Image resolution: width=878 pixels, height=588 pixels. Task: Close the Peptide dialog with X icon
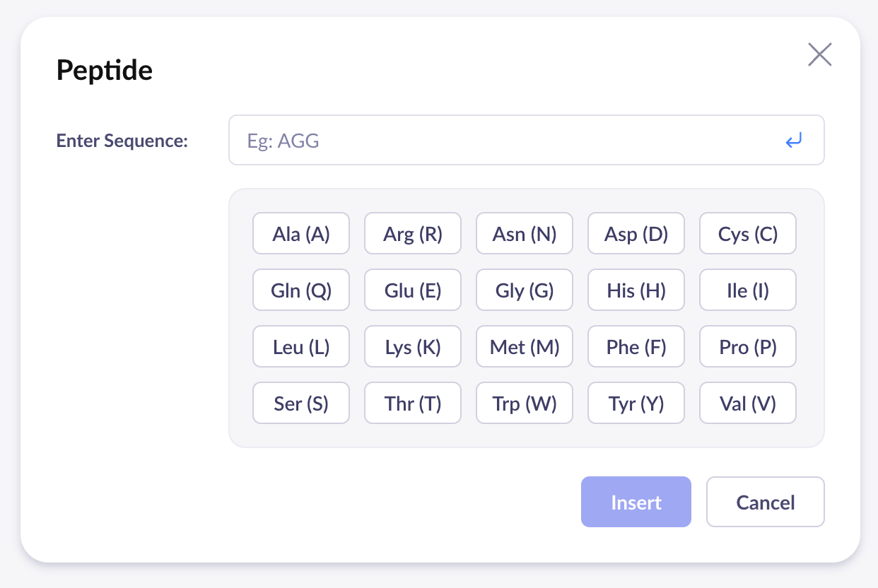(x=819, y=54)
